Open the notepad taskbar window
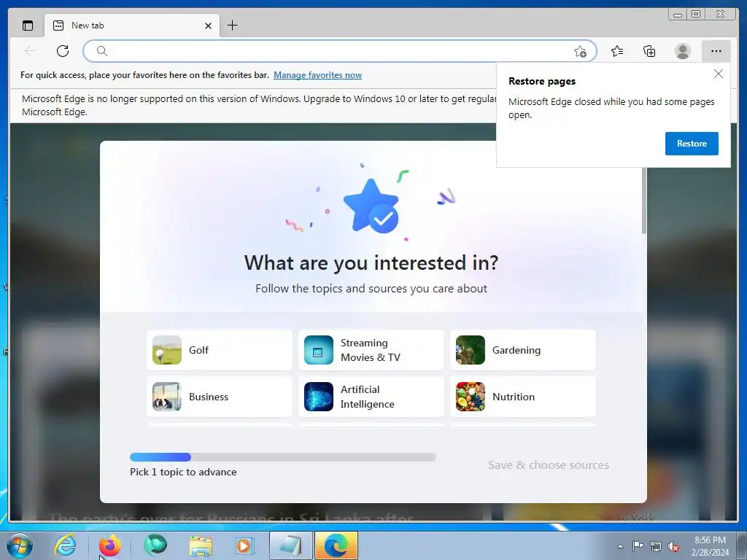747x560 pixels. click(290, 545)
